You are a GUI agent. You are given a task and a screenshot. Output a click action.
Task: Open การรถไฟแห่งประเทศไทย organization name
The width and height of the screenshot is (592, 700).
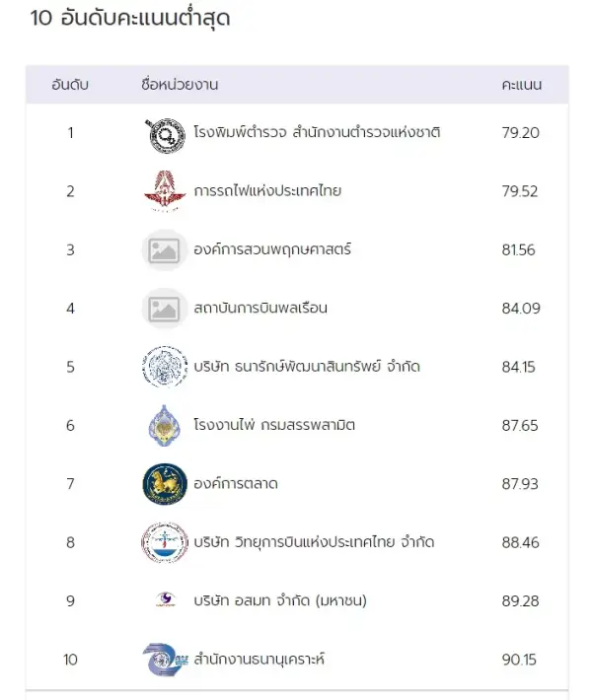[267, 191]
